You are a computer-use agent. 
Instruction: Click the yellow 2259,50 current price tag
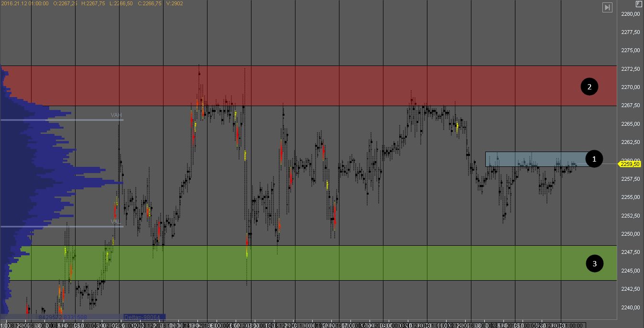[630, 164]
